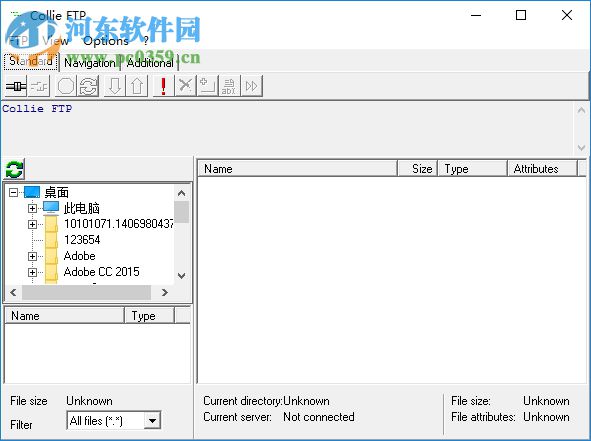Click the Stop octagon toolbar icon
This screenshot has width=591, height=441.
66,86
